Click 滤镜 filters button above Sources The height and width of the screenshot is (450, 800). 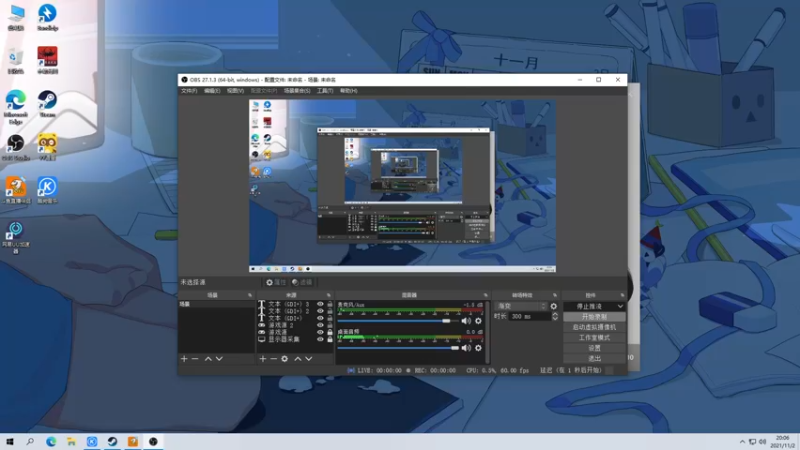pos(302,282)
